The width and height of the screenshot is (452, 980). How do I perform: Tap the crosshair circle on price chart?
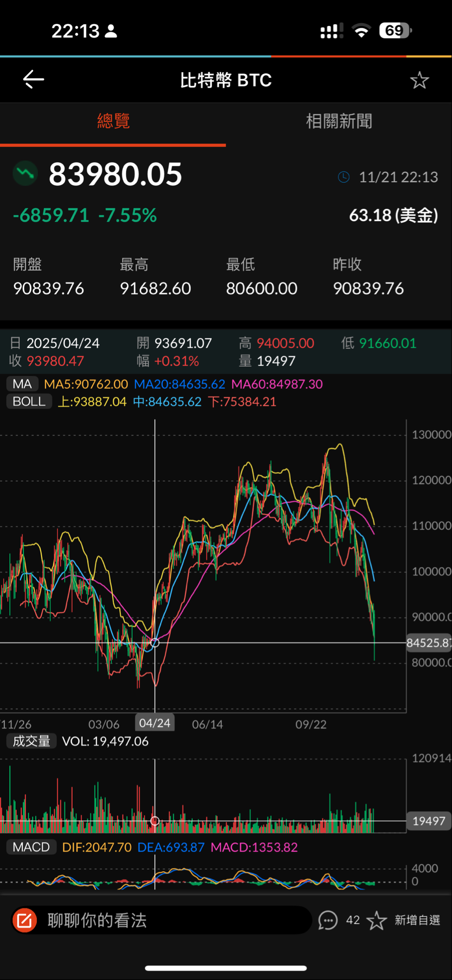155,642
